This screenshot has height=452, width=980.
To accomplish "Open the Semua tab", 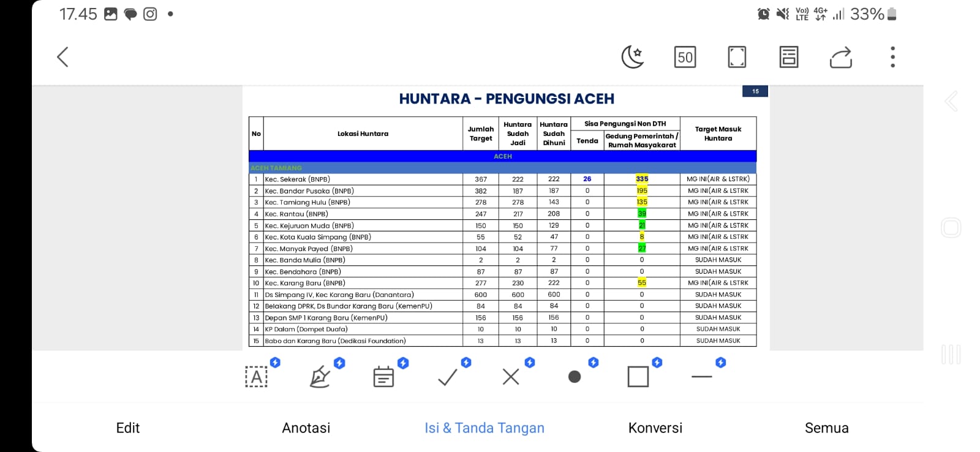I will coord(826,428).
